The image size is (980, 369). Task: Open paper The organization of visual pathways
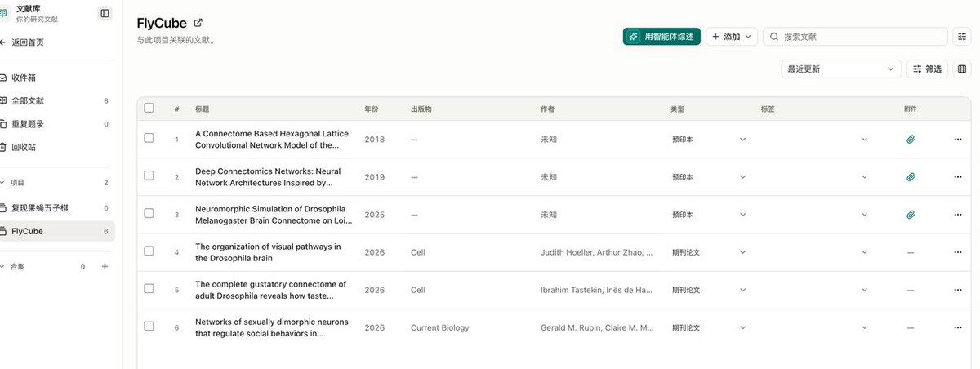point(268,252)
